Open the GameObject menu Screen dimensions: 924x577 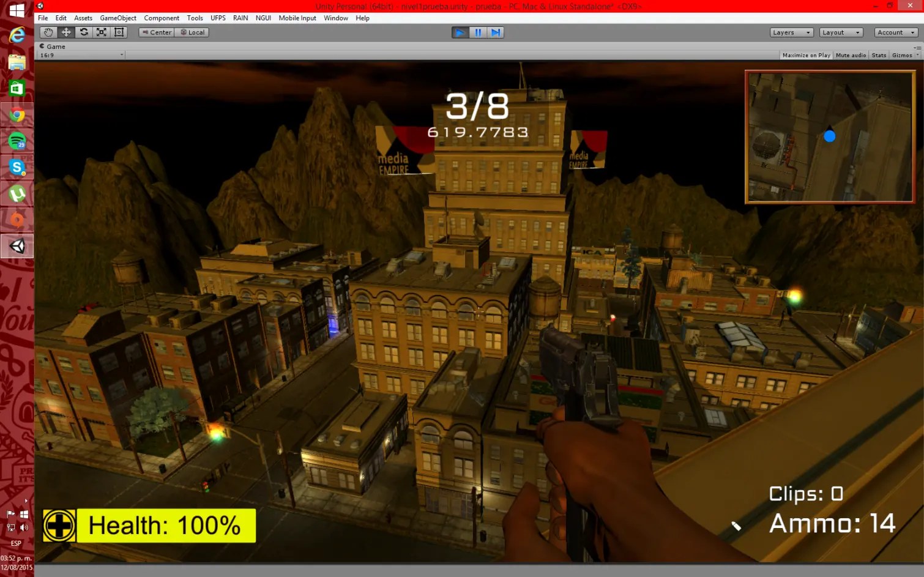[118, 18]
